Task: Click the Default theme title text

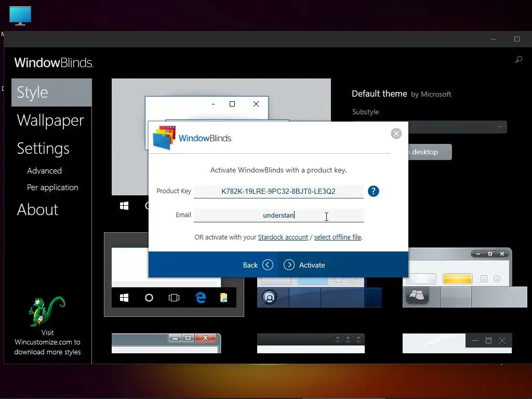Action: coord(379,94)
